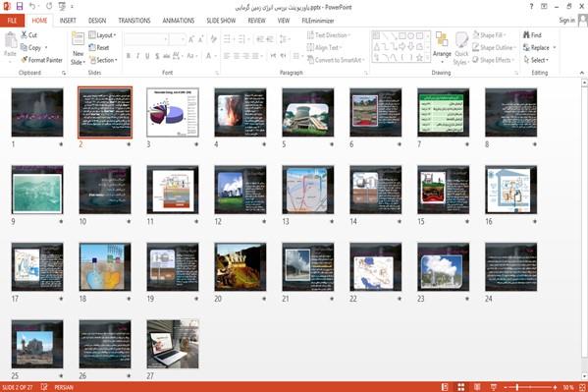Viewport: 588px width, 392px height.
Task: Expand Shape Fill dropdown
Action: (x=490, y=35)
